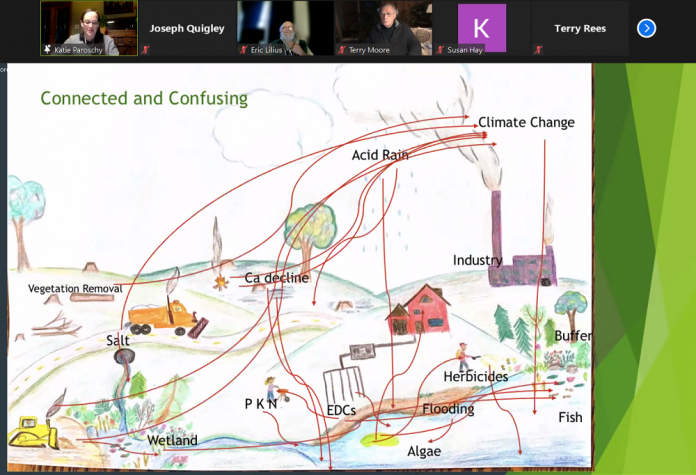
Task: Click Terry Rees's muted microphone icon
Action: point(538,49)
